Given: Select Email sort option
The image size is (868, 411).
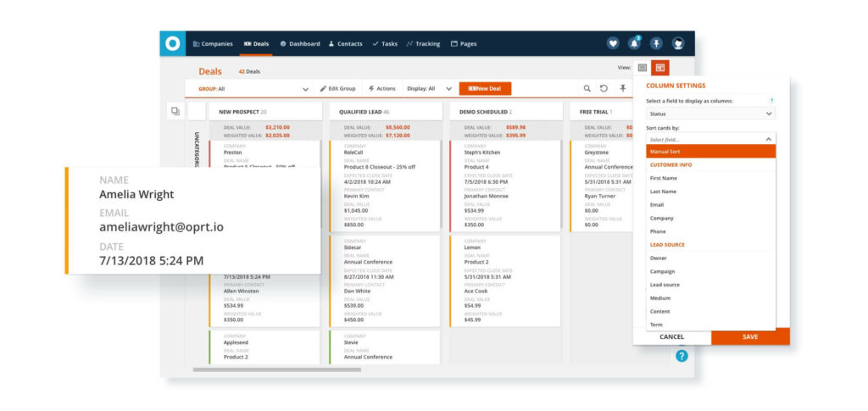Looking at the screenshot, I should (x=711, y=205).
